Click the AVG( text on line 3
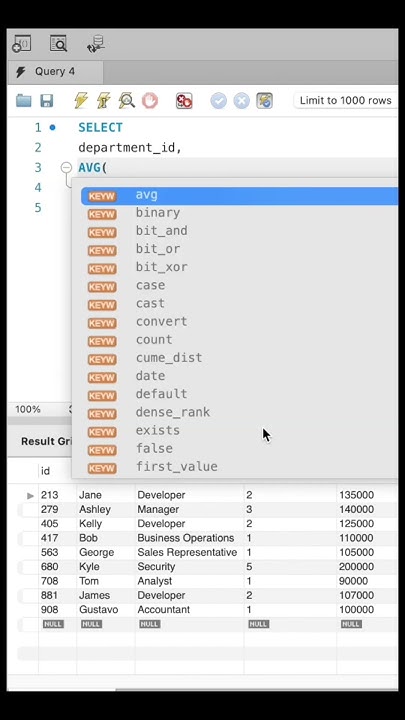The width and height of the screenshot is (405, 720). click(92, 168)
